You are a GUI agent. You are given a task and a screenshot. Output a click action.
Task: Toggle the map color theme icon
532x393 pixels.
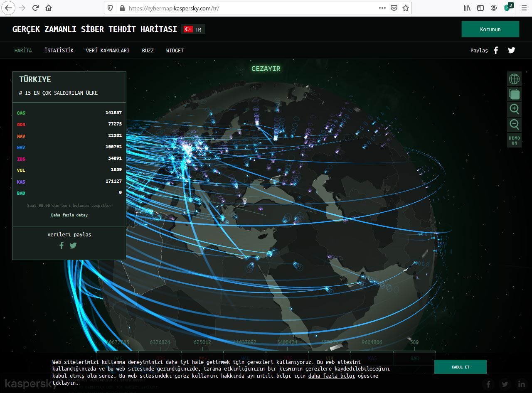coord(514,94)
